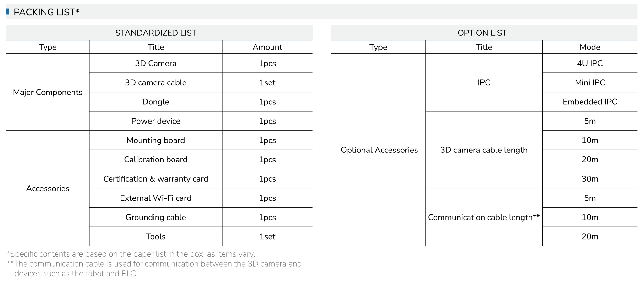Select the Mode column header

589,47
